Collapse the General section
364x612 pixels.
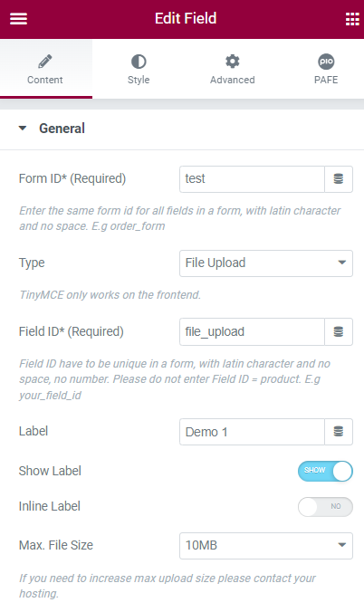coord(23,128)
